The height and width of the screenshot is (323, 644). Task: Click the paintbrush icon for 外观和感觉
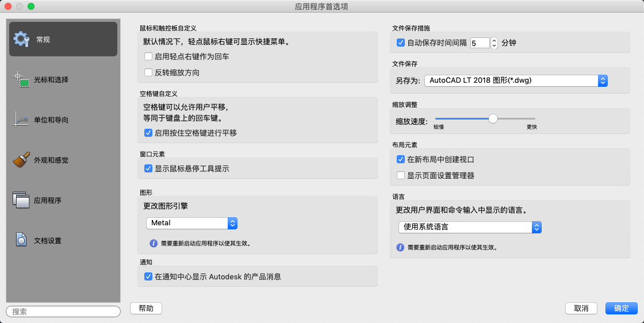(21, 160)
